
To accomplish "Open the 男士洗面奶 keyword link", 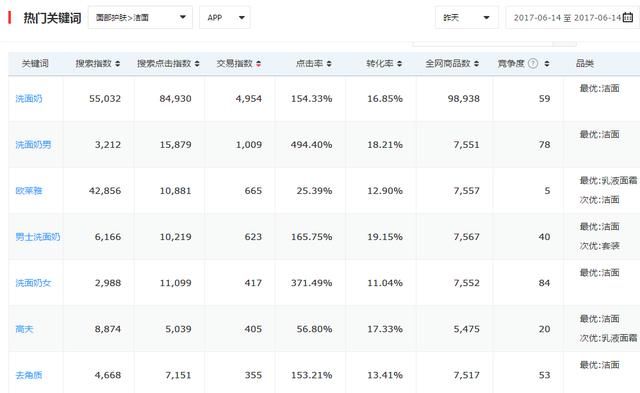I will [x=38, y=237].
